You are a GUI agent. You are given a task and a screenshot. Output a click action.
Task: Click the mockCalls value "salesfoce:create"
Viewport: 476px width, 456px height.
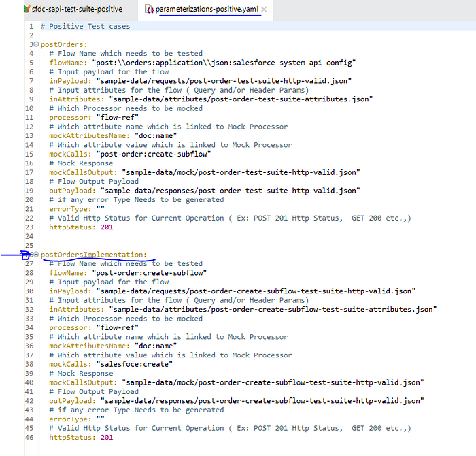click(x=134, y=364)
